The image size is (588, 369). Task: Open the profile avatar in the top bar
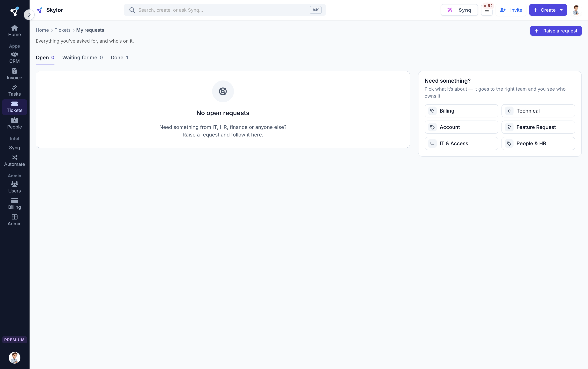pos(576,10)
